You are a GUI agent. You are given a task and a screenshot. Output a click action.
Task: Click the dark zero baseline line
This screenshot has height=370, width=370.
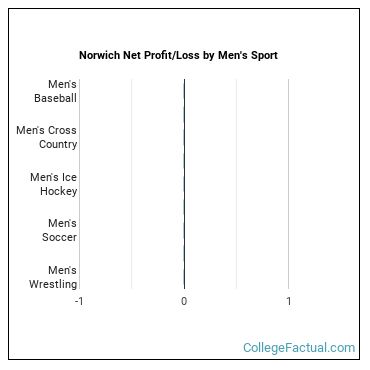(x=184, y=184)
